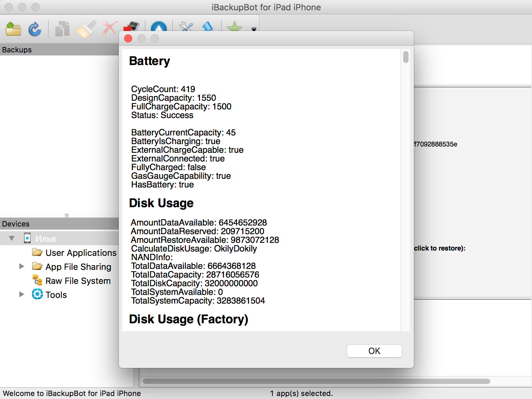
Task: Click BatteryIsCharging: true text
Action: [x=176, y=141]
